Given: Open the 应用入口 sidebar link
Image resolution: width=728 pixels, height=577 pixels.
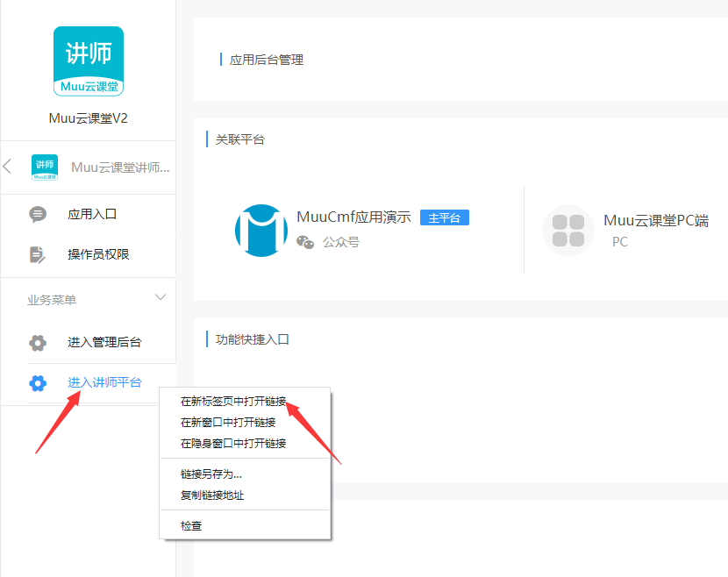Looking at the screenshot, I should coord(92,215).
